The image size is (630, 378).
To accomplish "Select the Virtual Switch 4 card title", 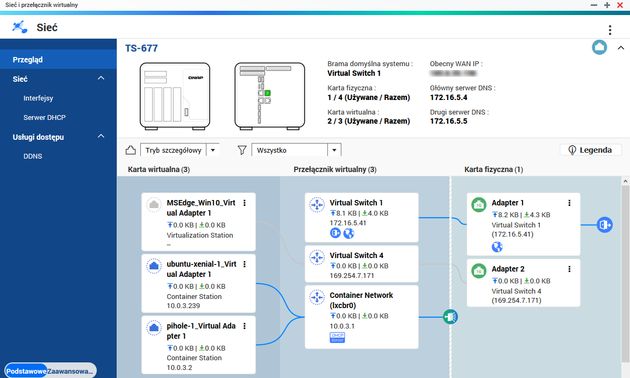I will 356,255.
